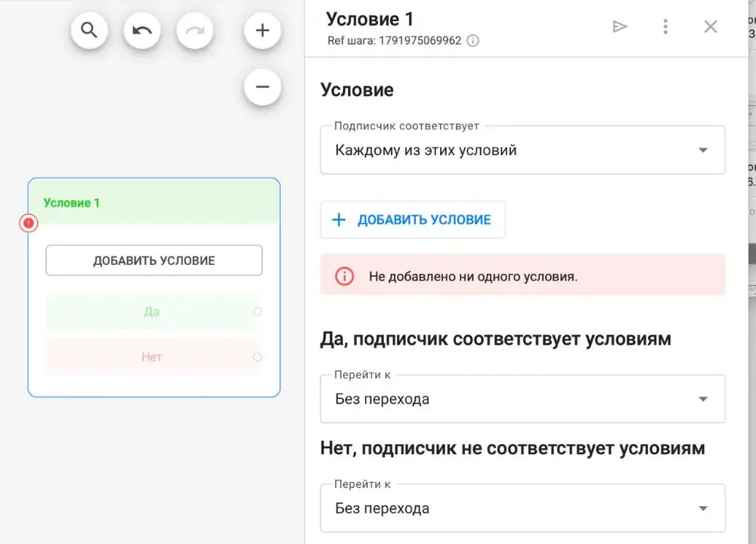
Task: Select the Да branch row in node
Action: pos(153,312)
